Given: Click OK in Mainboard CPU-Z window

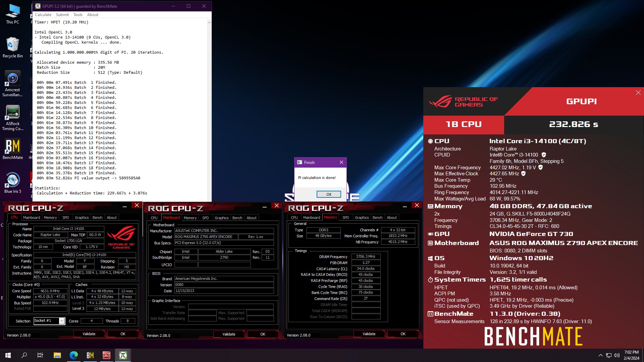Looking at the screenshot, I should (x=263, y=334).
